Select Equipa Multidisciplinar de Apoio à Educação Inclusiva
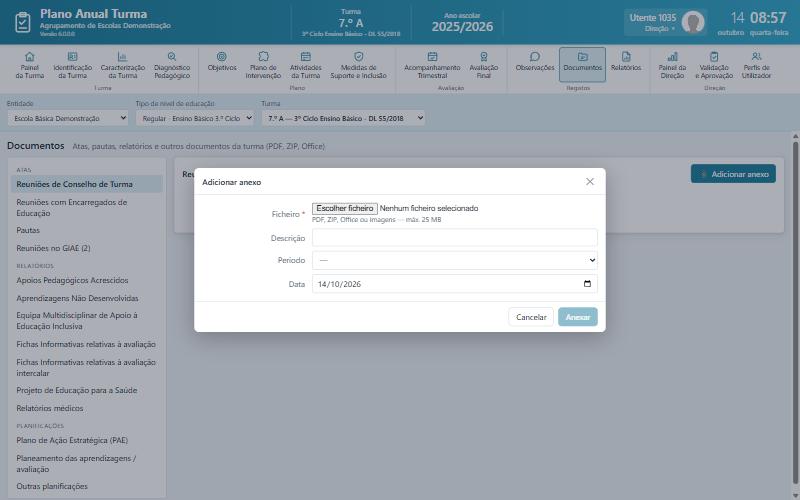Screen dimensions: 800x500 point(86,320)
